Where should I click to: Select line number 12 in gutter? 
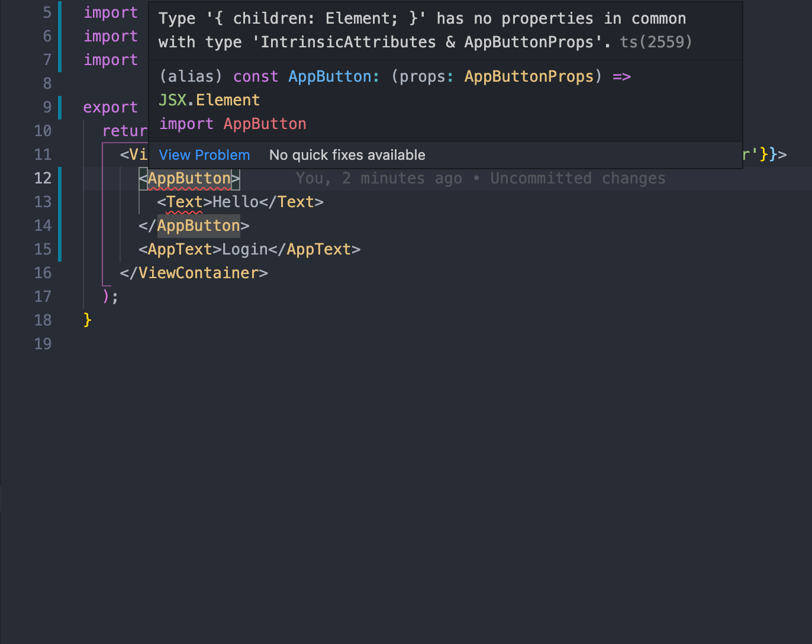[x=43, y=178]
